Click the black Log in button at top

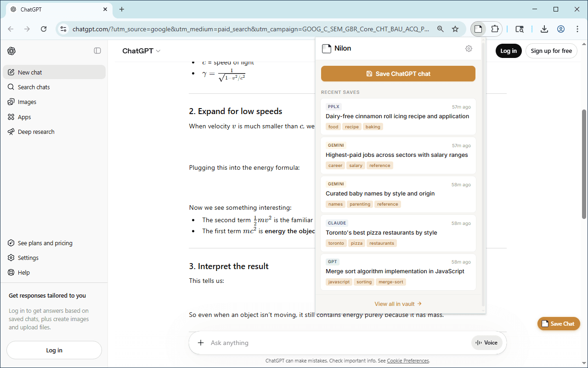pyautogui.click(x=509, y=51)
